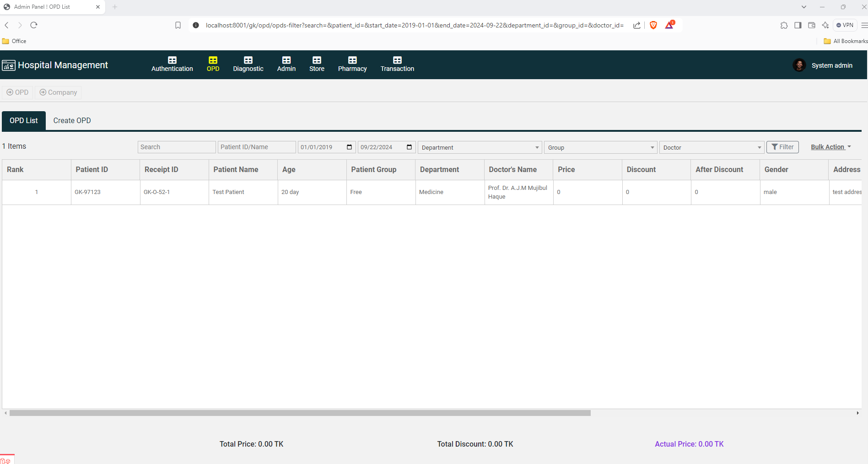Click the Actual Price total text
Viewport: 868px width, 464px height.
689,444
